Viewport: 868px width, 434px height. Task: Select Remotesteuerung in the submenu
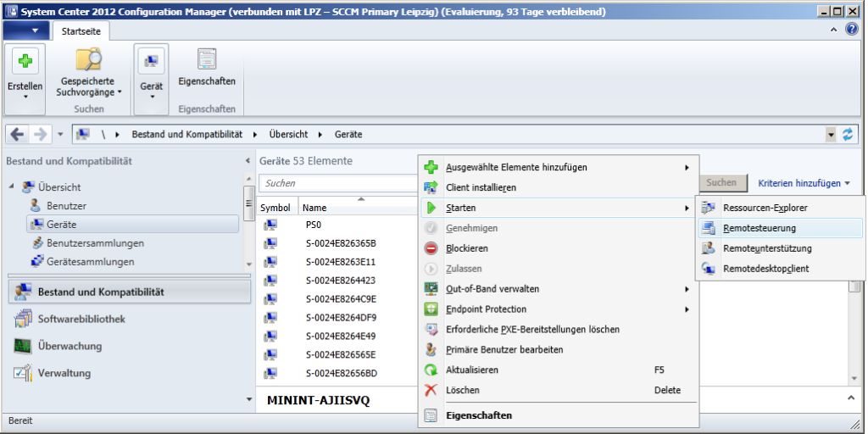759,228
